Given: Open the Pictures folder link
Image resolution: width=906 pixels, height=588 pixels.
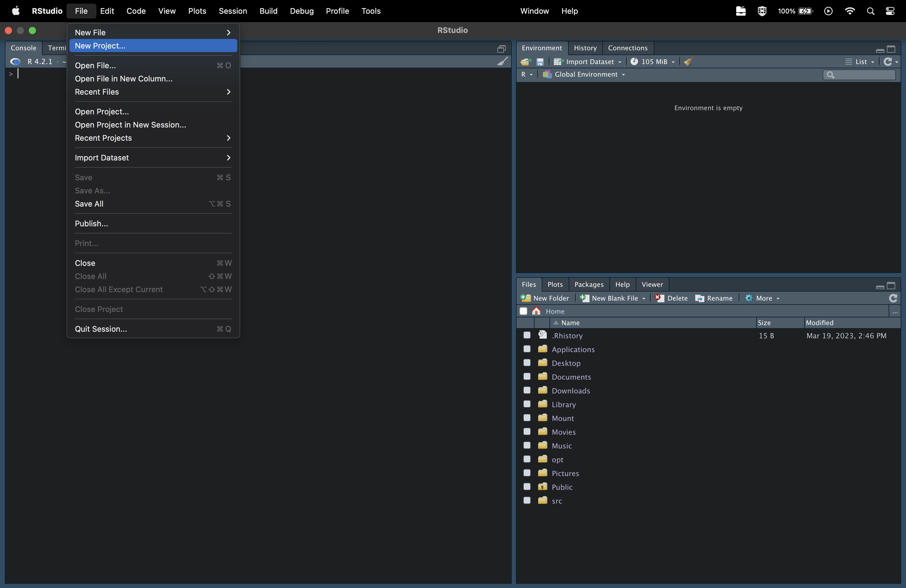Looking at the screenshot, I should tap(565, 473).
